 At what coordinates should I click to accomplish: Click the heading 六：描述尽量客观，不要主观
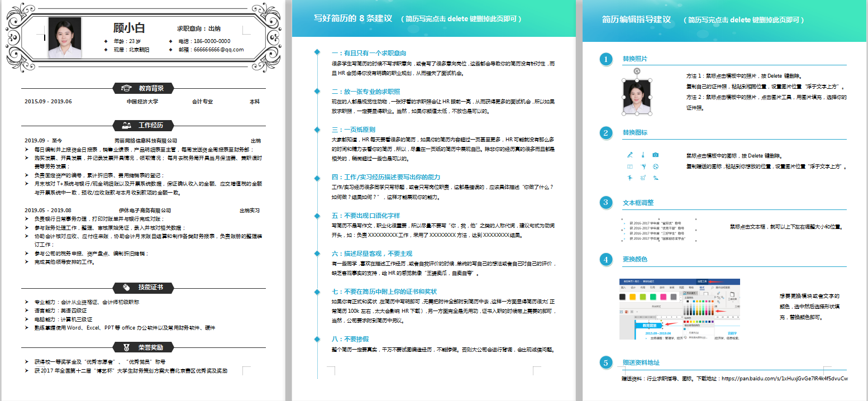point(371,254)
